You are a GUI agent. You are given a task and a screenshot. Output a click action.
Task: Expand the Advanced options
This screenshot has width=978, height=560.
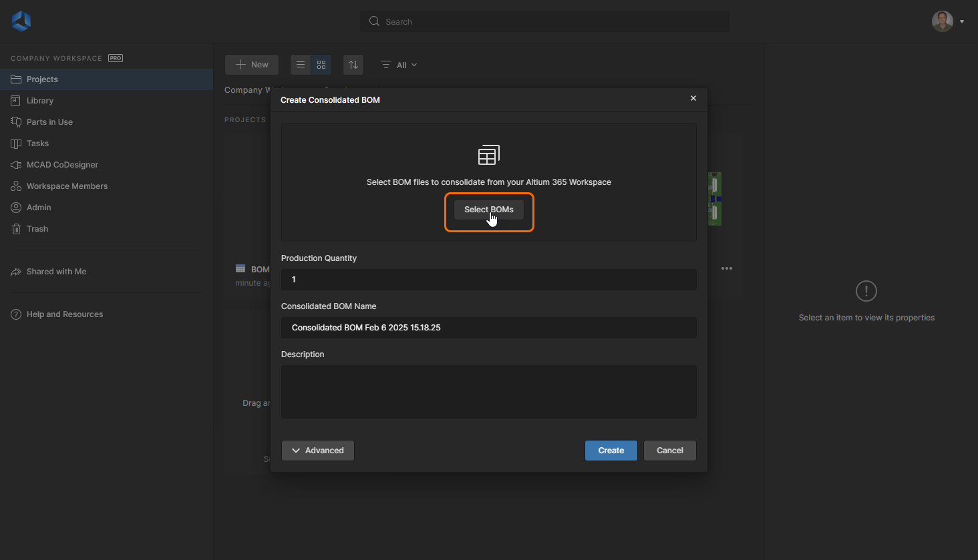318,451
